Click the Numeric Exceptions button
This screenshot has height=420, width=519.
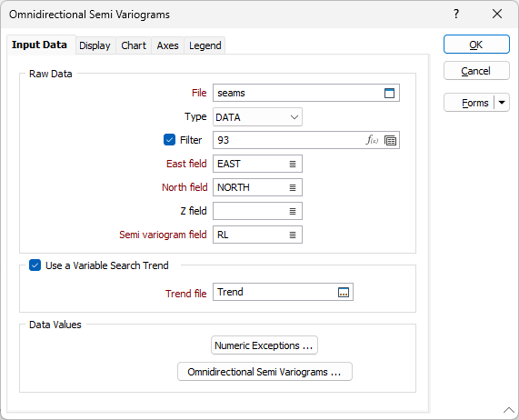pyautogui.click(x=264, y=345)
